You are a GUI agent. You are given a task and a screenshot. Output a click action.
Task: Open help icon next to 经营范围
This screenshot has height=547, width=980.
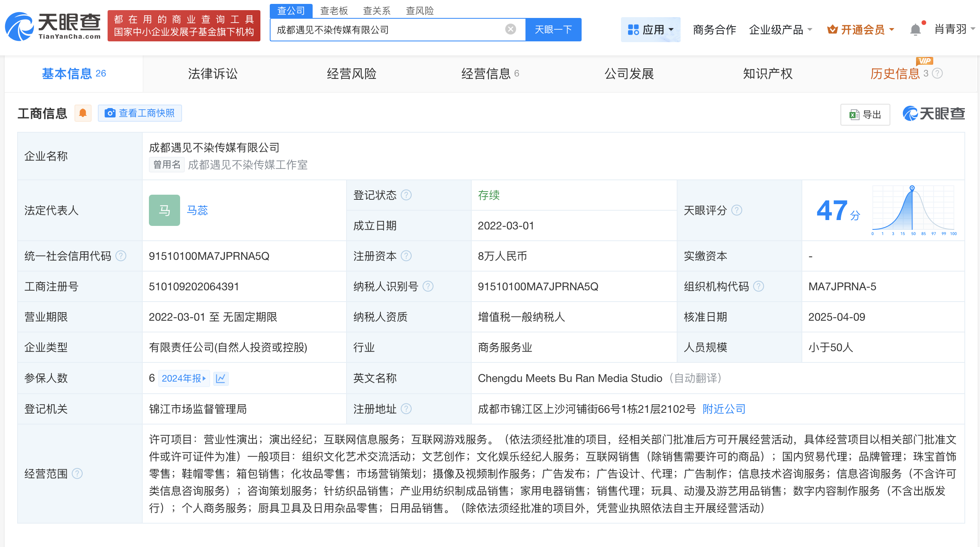pos(77,474)
